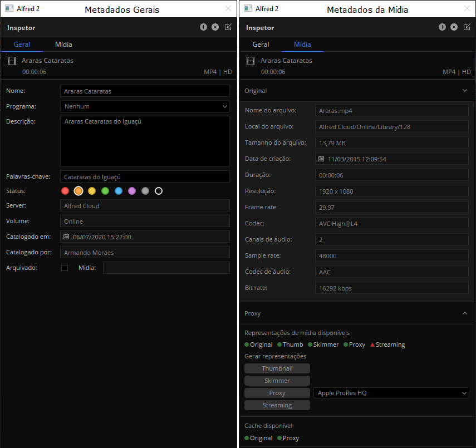Open the Apple ProRes HQ proxy format dropdown
Image resolution: width=476 pixels, height=448 pixels.
pos(391,393)
